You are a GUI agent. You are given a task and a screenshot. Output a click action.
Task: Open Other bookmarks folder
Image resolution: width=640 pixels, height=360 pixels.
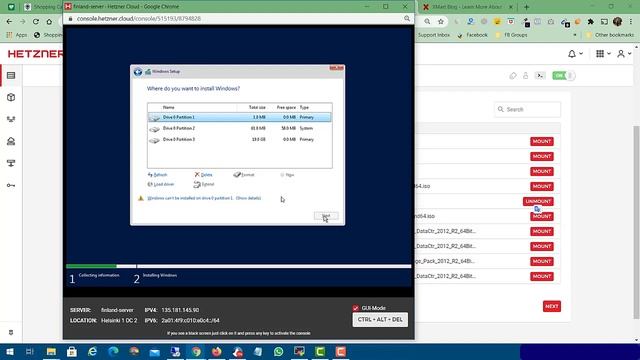(x=610, y=35)
